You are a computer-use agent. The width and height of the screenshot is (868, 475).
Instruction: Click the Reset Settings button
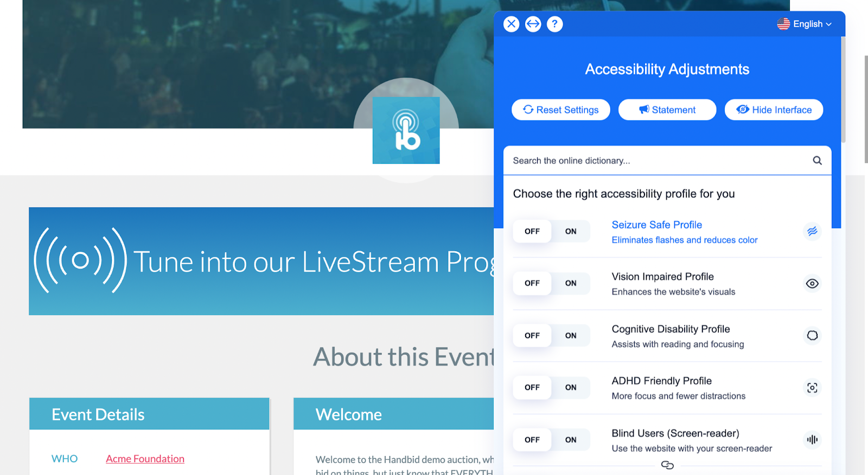pyautogui.click(x=561, y=110)
